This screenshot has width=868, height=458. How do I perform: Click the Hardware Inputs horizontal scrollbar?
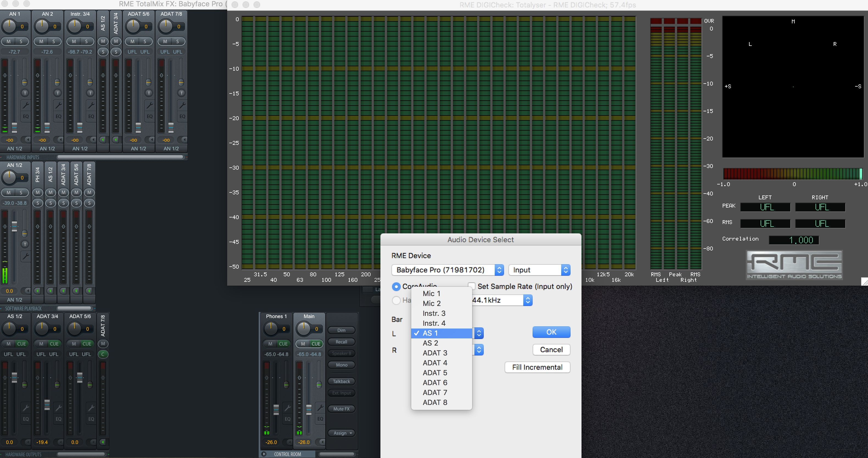coord(120,157)
